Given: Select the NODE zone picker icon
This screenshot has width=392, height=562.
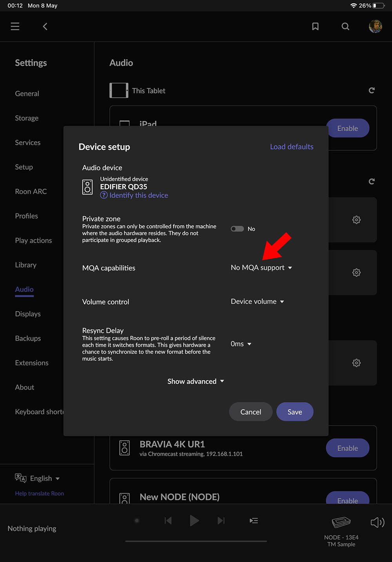Looking at the screenshot, I should (x=341, y=522).
